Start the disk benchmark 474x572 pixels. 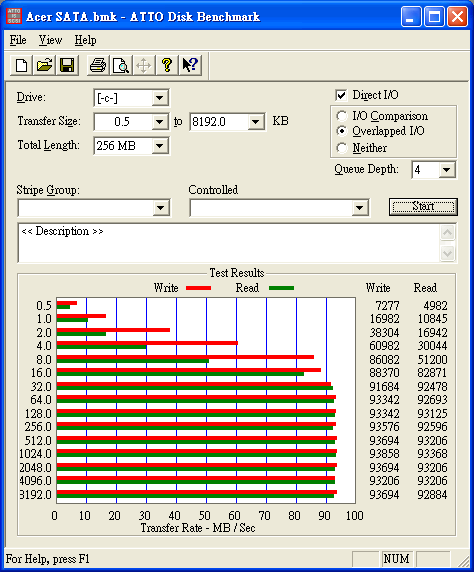423,207
